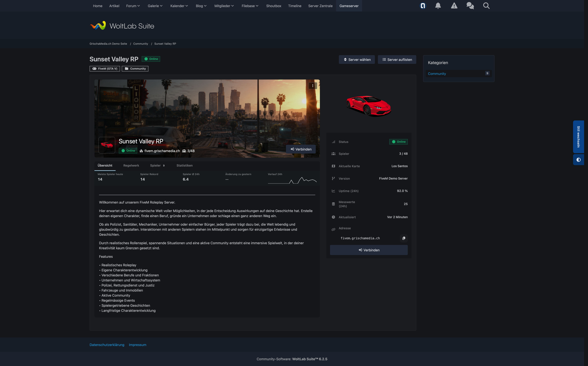Click the Online badge beside page title
This screenshot has height=366, width=588.
151,59
